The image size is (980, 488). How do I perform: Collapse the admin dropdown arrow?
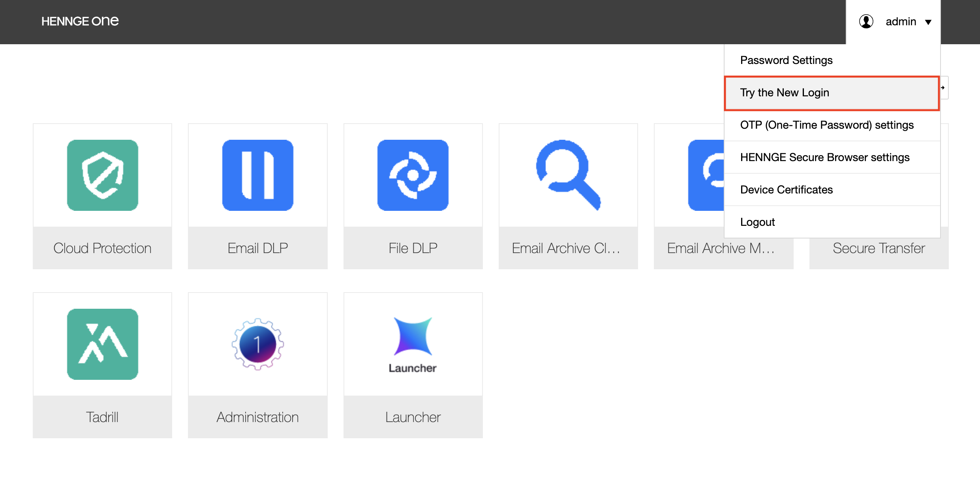coord(928,22)
